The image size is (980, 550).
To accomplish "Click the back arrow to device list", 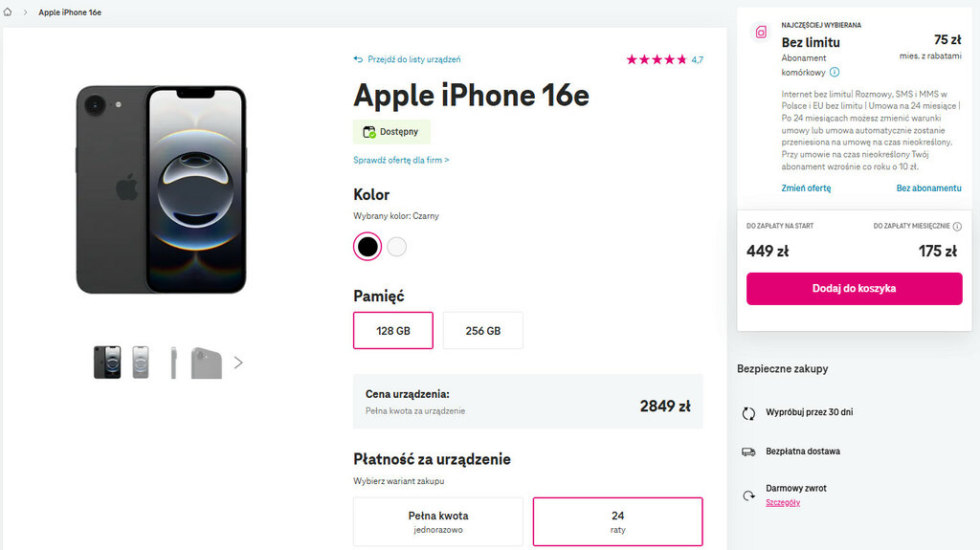I will [x=359, y=59].
